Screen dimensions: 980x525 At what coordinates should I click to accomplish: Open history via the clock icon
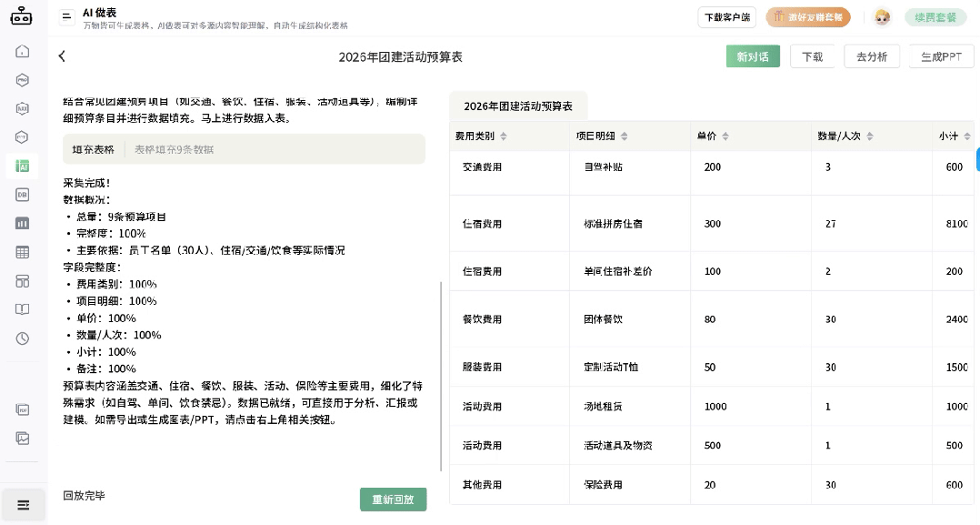(22, 337)
